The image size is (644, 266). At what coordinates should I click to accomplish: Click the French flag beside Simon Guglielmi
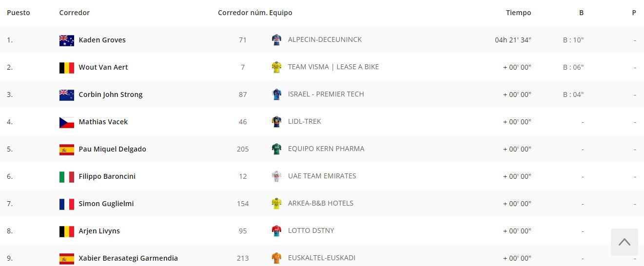(66, 204)
